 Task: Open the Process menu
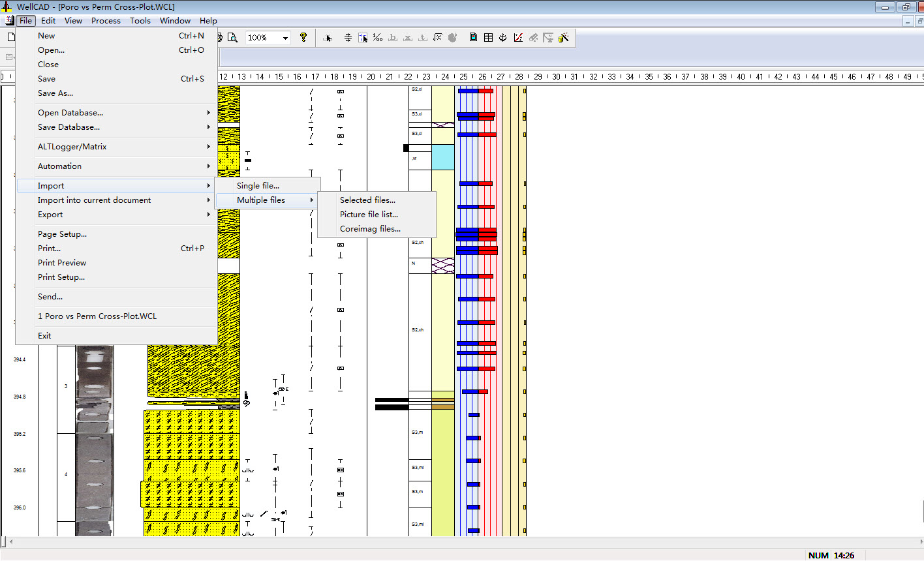[106, 20]
